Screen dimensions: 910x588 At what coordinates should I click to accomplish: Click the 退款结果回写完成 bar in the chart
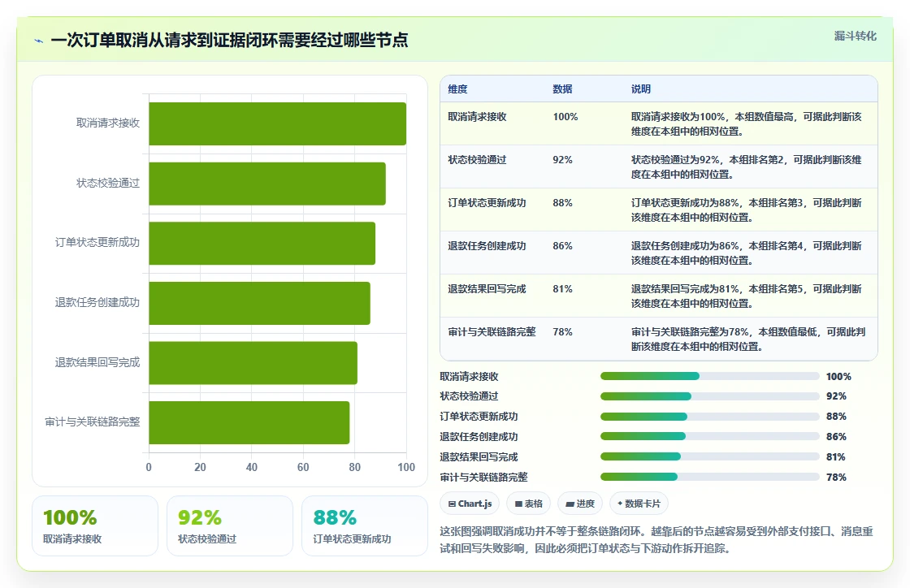click(253, 362)
